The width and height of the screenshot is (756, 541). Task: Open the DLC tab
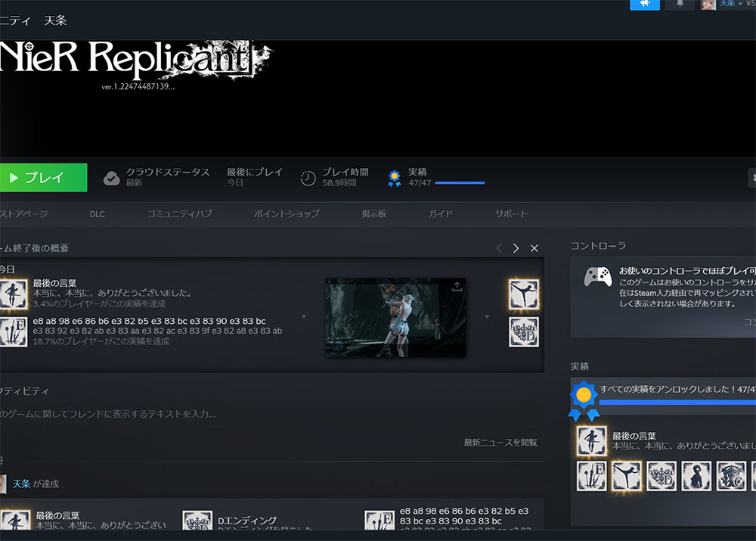coord(97,214)
